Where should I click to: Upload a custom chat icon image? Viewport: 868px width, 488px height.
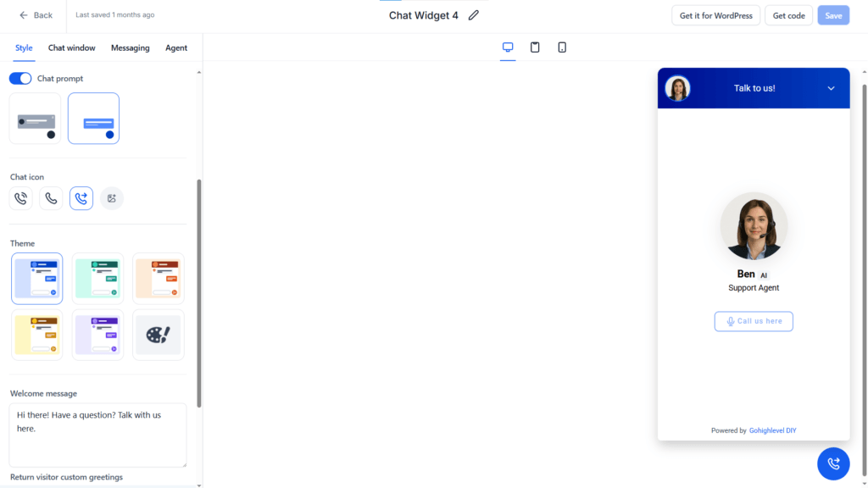coord(112,198)
